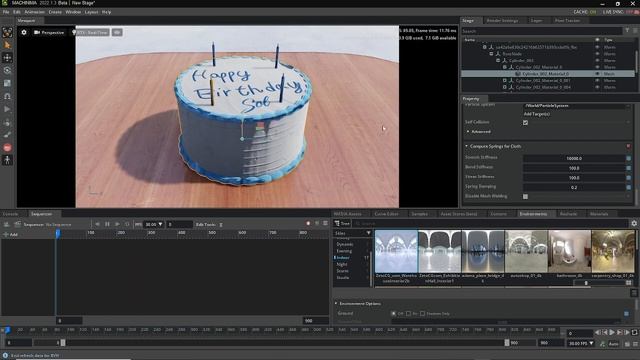Screen dimensions: 640x360
Task: Open the Create menu
Action: pyautogui.click(x=55, y=12)
